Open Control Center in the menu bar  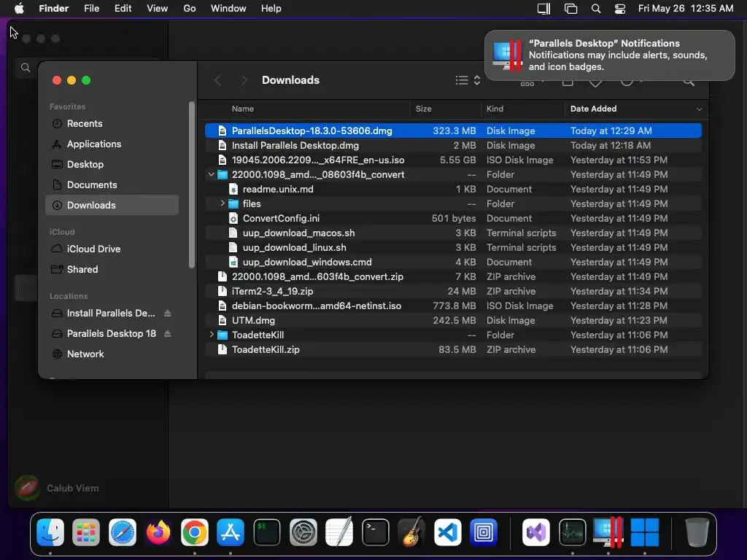620,9
